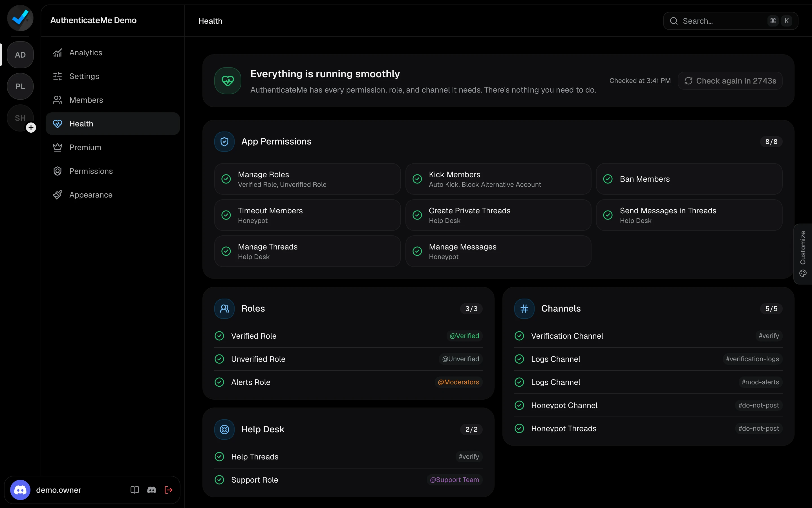Click the demo.owner Discord avatar
812x508 pixels.
(x=20, y=490)
